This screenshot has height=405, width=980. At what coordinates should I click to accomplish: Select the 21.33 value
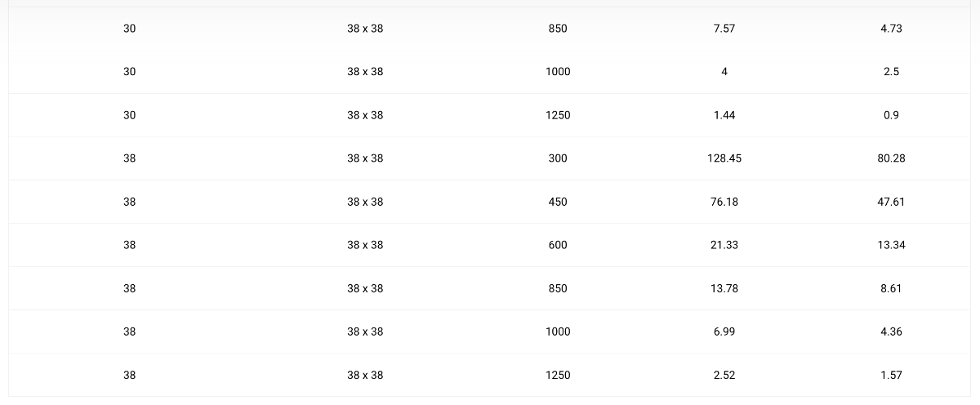pos(724,245)
